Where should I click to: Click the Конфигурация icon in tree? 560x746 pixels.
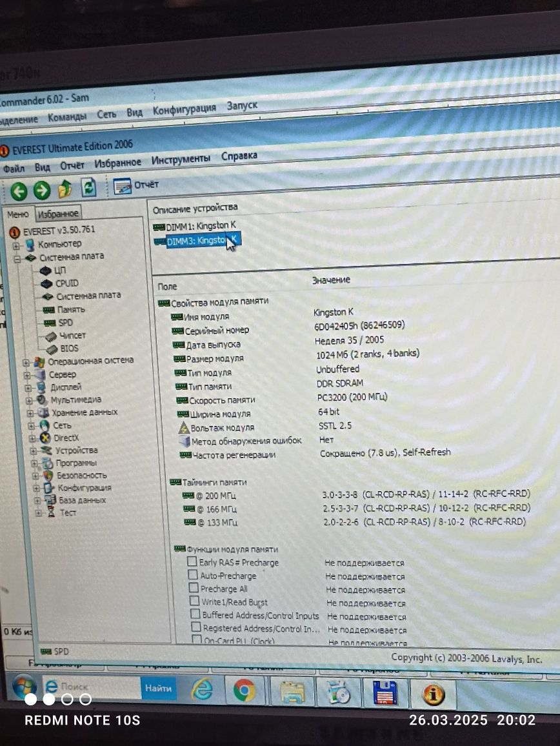coord(49,488)
